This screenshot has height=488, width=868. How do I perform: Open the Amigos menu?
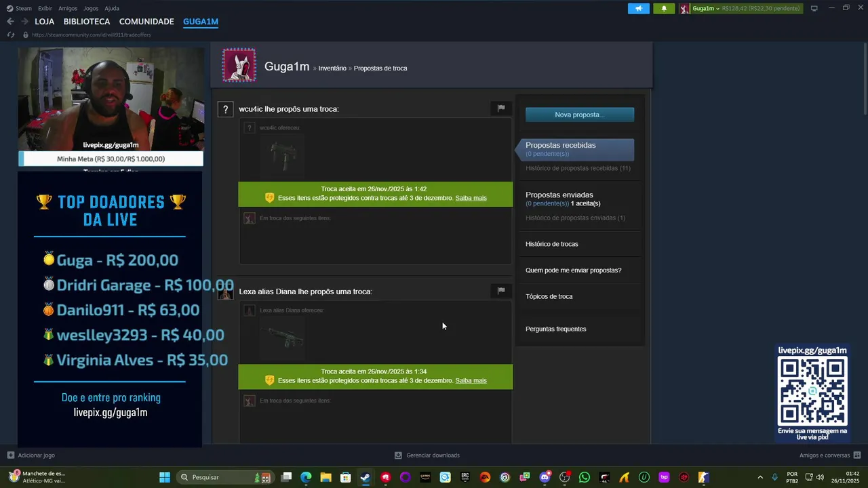click(68, 8)
